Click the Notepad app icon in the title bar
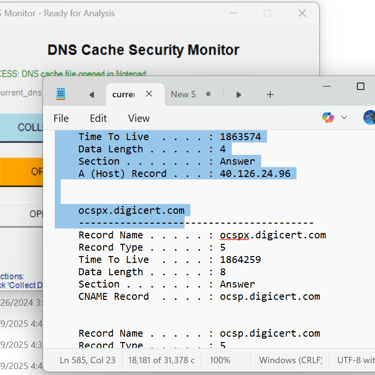Viewport: 375px width, 375px height. pyautogui.click(x=61, y=94)
